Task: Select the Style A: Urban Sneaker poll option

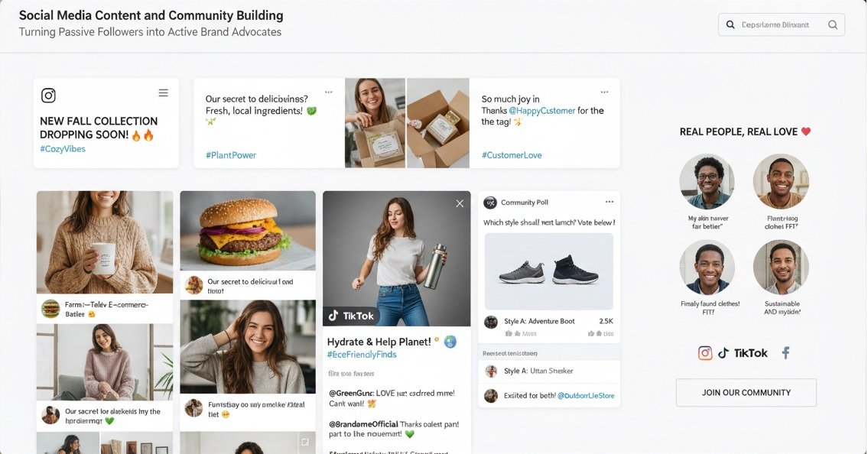Action: (548, 371)
